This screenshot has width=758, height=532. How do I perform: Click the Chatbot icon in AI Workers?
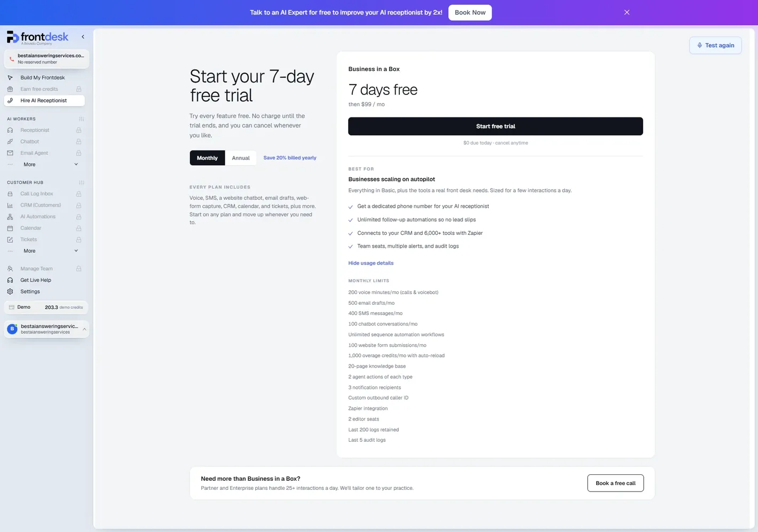(10, 142)
